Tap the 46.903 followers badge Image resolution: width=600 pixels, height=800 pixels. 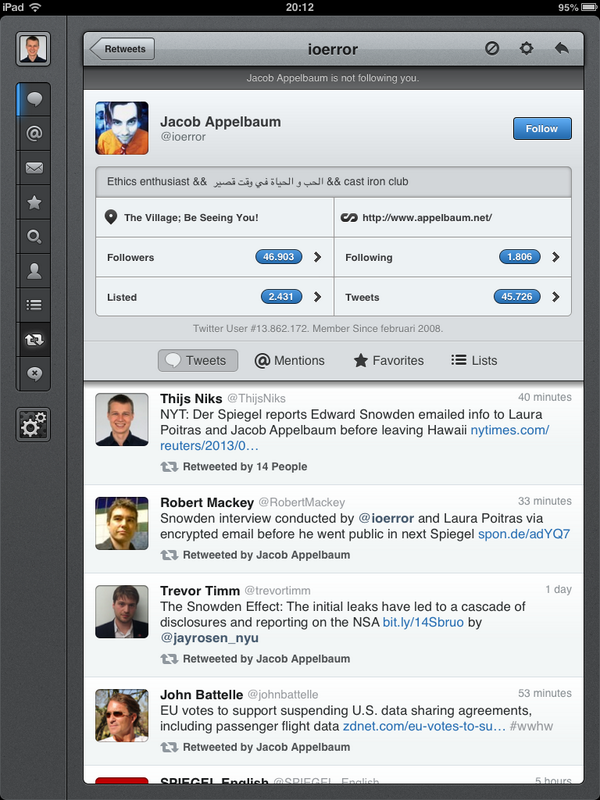[x=279, y=257]
